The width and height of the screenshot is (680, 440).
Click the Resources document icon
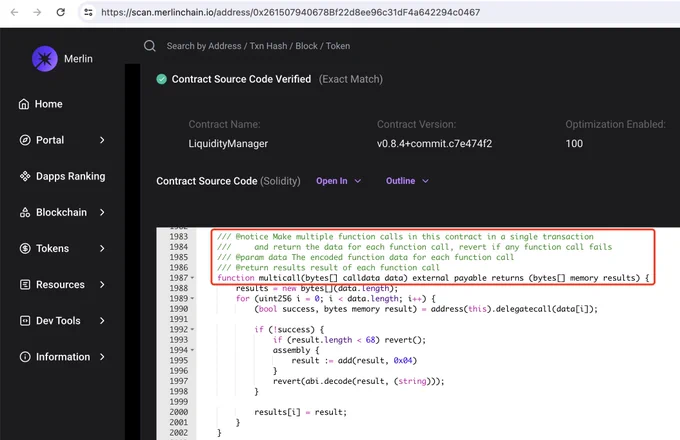25,284
